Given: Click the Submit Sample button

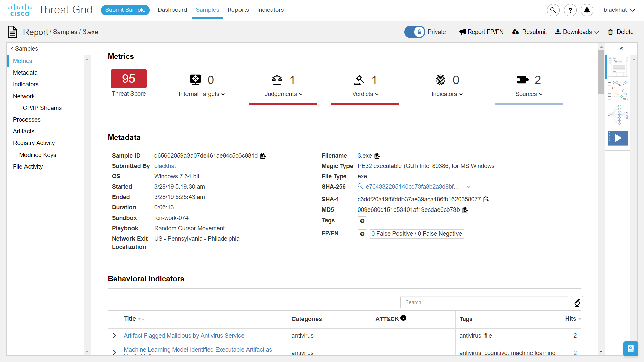Looking at the screenshot, I should click(125, 10).
